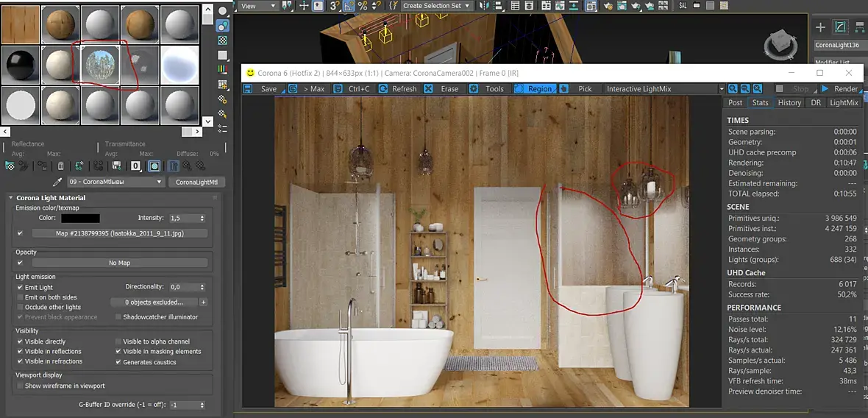Screen dimensions: 868x418
Task: Open Create Selection Set dropdown
Action: tap(436, 6)
